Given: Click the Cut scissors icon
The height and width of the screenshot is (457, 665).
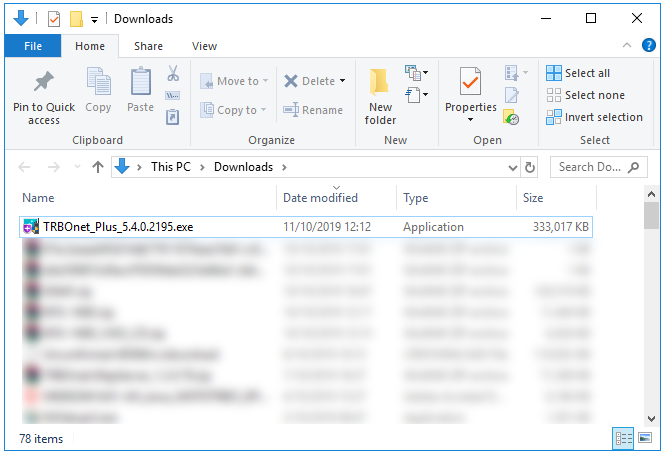Looking at the screenshot, I should pos(172,73).
